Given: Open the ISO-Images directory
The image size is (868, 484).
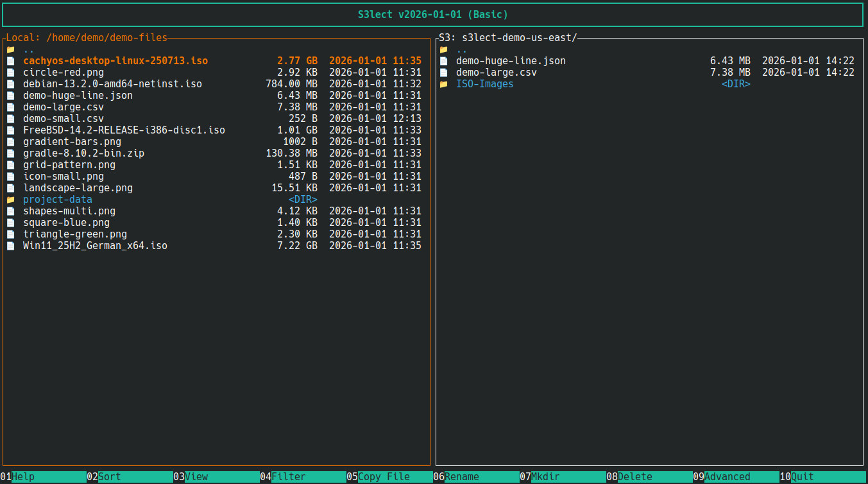Looking at the screenshot, I should (x=484, y=83).
